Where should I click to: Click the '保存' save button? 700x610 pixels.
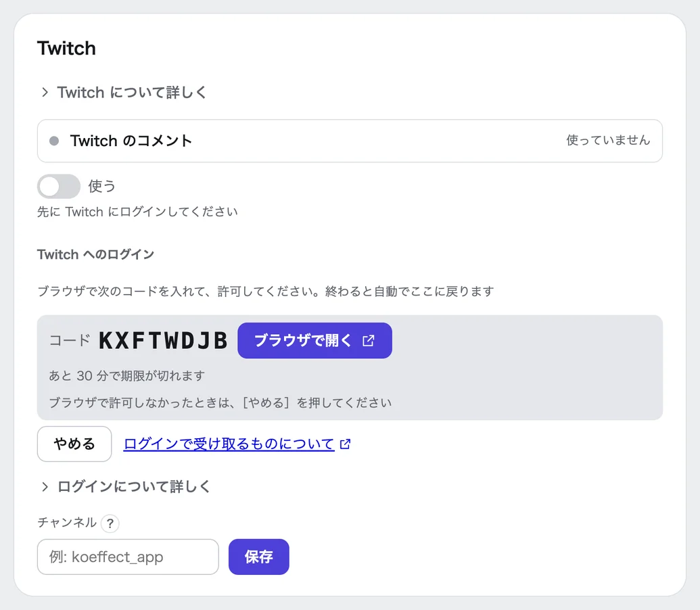(x=259, y=557)
